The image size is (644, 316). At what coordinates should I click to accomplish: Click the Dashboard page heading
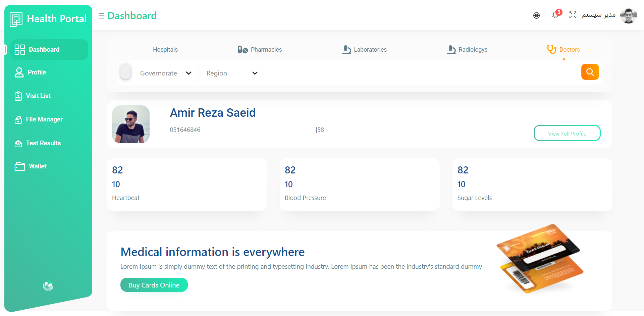132,16
